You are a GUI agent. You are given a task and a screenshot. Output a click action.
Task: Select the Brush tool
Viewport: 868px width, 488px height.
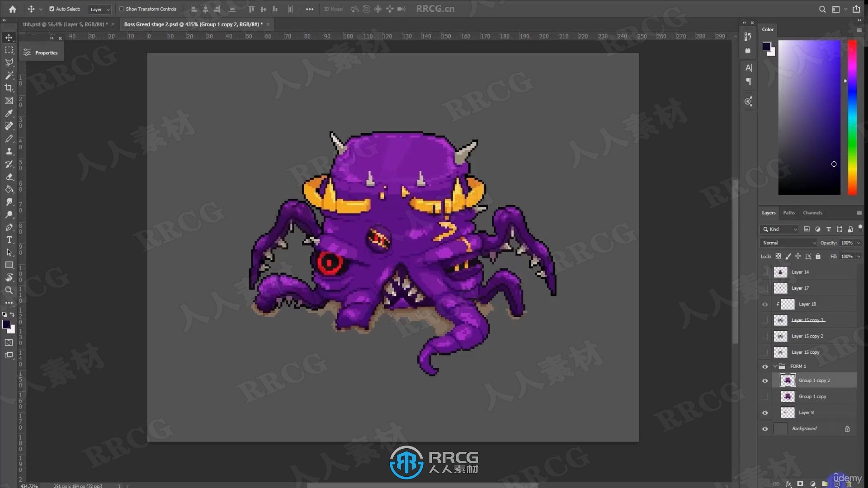[x=9, y=139]
